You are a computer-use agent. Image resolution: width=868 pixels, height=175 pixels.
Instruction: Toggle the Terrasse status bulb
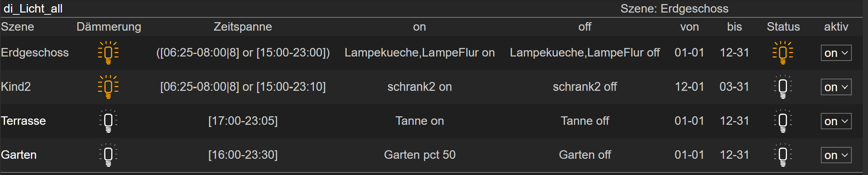click(x=783, y=121)
